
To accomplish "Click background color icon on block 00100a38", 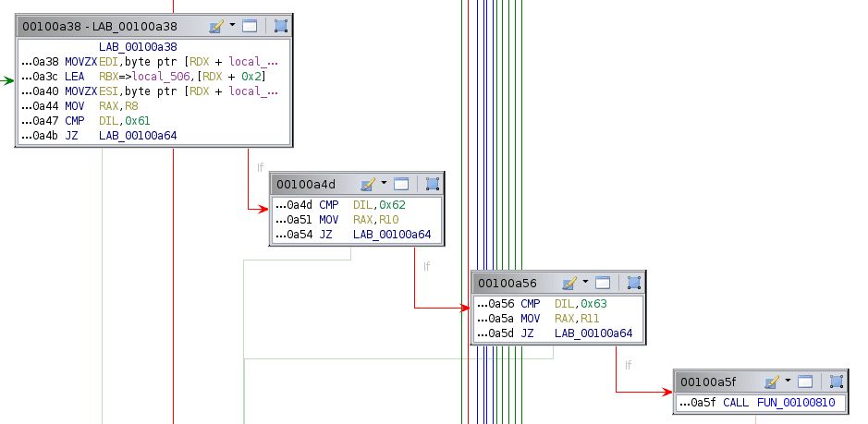I will (x=215, y=27).
